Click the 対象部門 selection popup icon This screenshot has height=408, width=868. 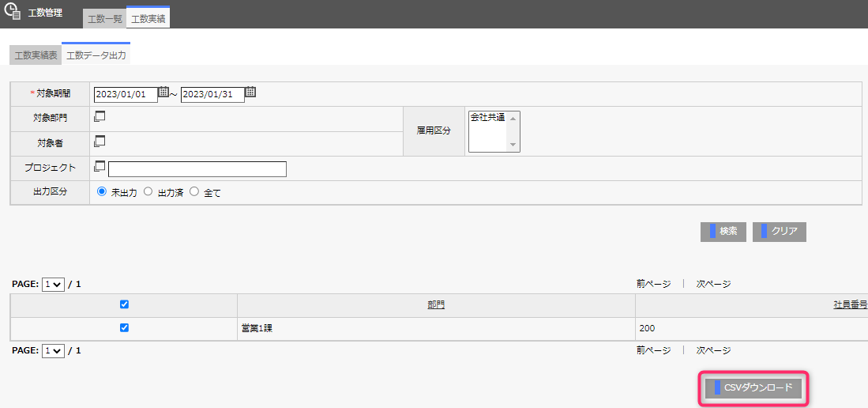tap(100, 117)
